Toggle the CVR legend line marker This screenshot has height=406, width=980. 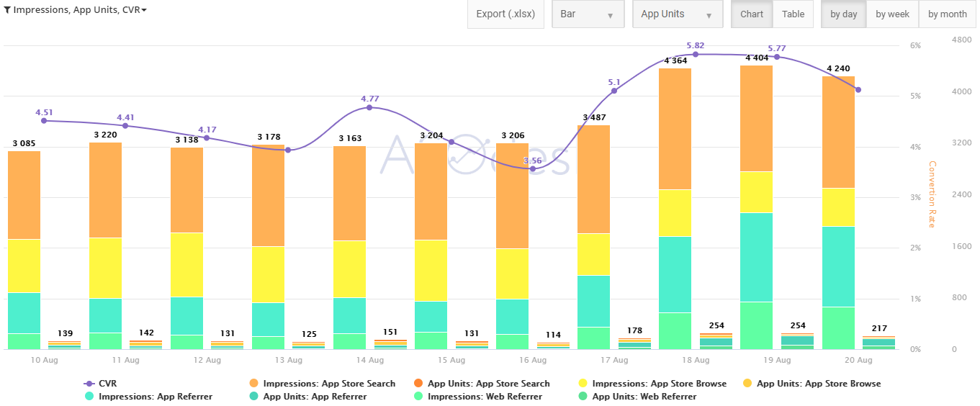pos(89,384)
